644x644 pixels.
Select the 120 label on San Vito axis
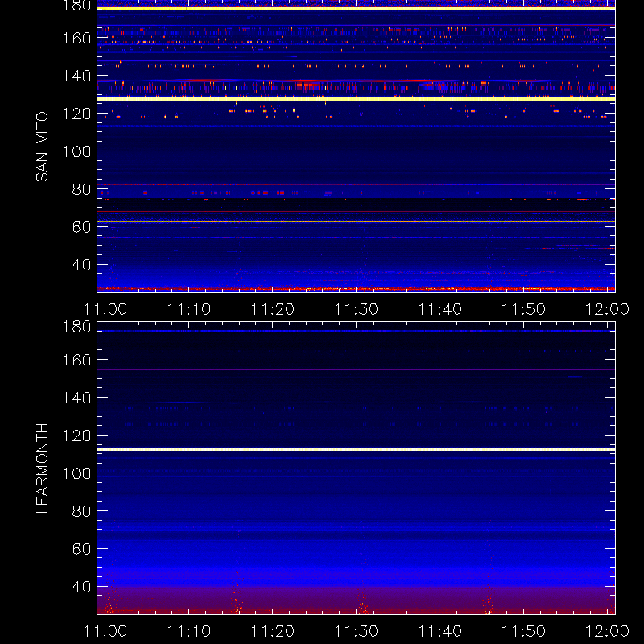pos(76,114)
